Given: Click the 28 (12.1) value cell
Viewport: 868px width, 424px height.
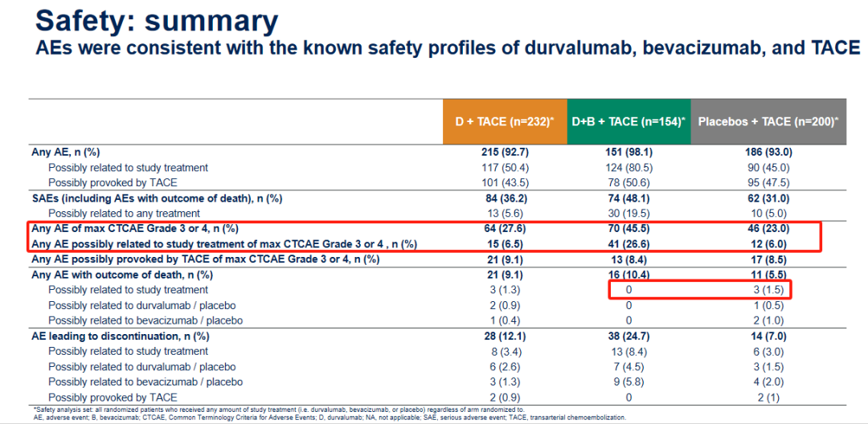Looking at the screenshot, I should click(505, 336).
